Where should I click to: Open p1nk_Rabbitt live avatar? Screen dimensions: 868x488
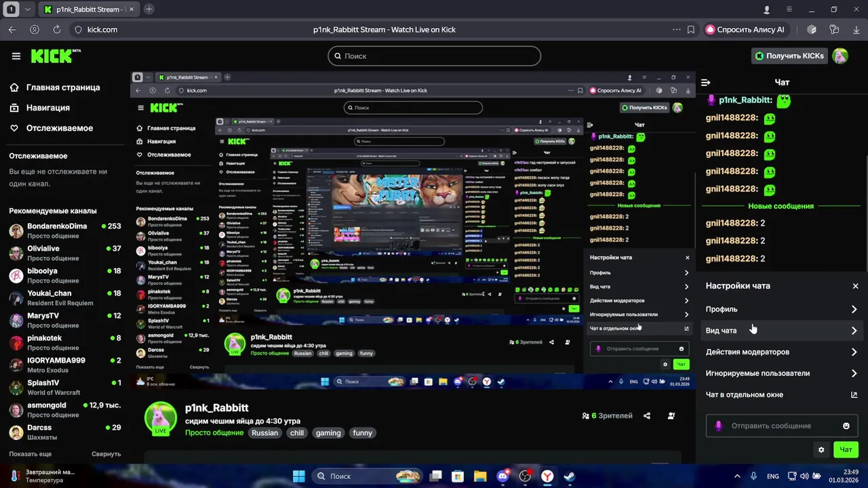click(161, 418)
